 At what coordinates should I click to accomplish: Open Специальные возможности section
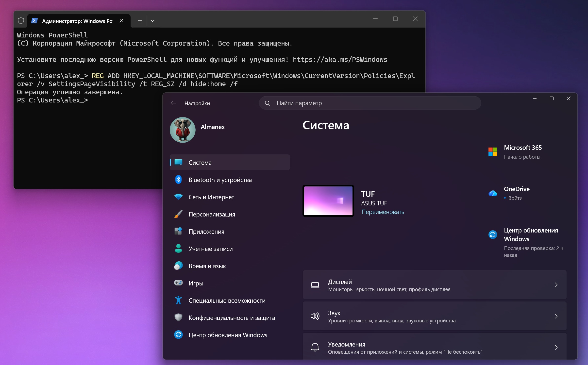pos(230,300)
